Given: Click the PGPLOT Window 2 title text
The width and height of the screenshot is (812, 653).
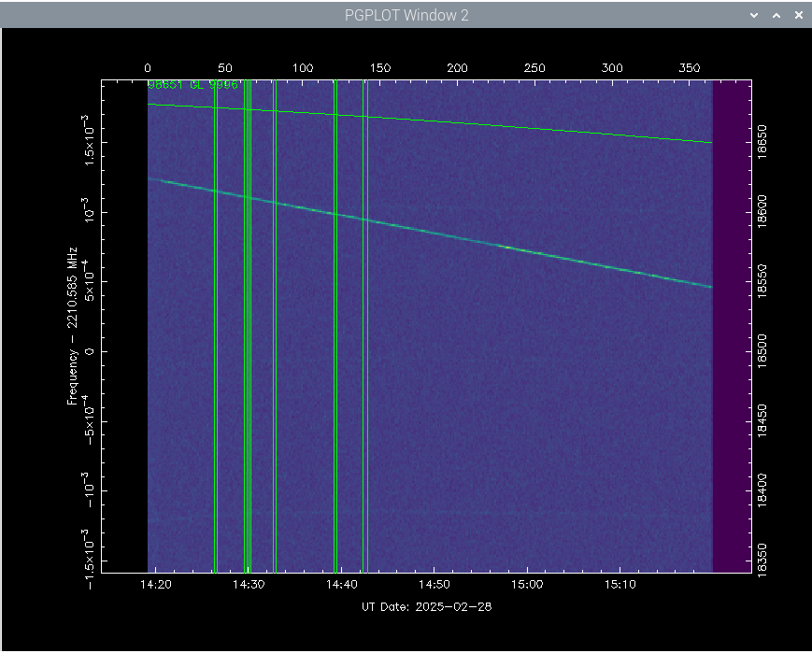Looking at the screenshot, I should [x=406, y=16].
